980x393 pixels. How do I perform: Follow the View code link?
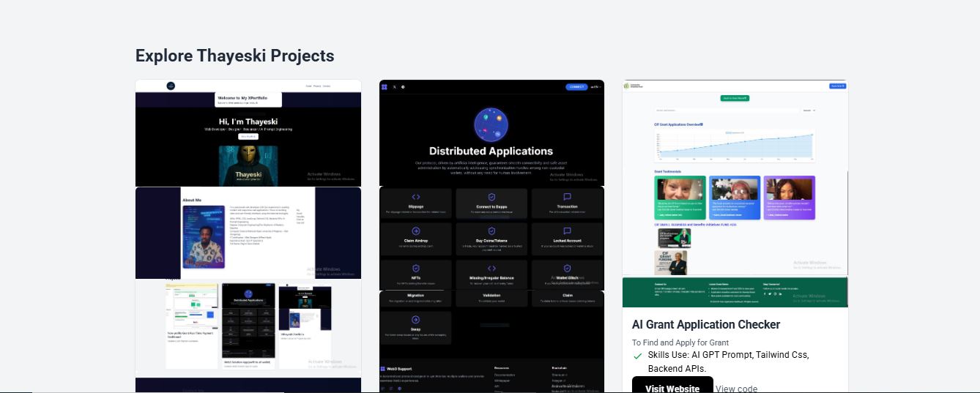[737, 389]
